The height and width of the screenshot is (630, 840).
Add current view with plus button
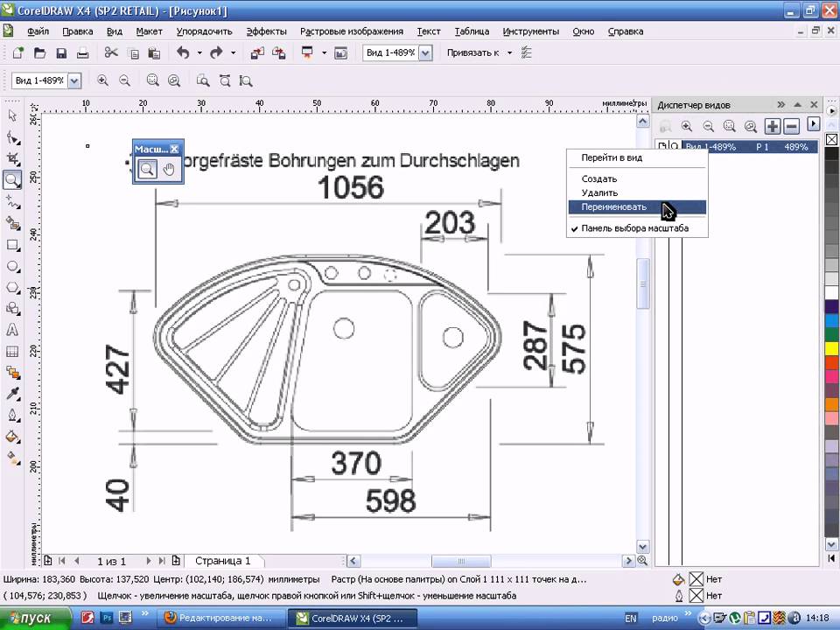pyautogui.click(x=772, y=126)
